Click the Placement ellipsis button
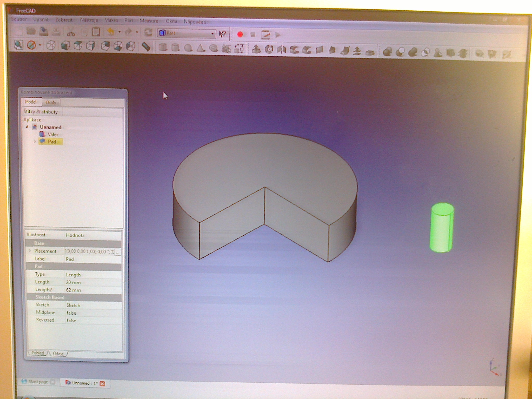This screenshot has width=532, height=399. 118,252
